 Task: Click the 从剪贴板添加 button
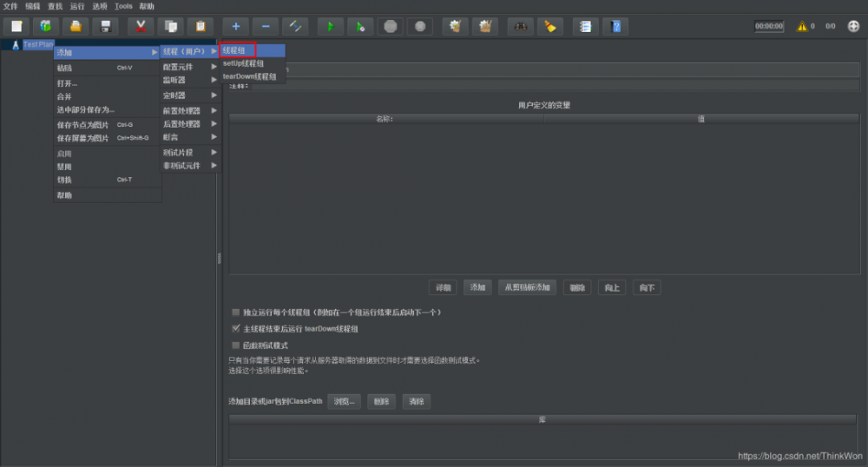pos(527,287)
